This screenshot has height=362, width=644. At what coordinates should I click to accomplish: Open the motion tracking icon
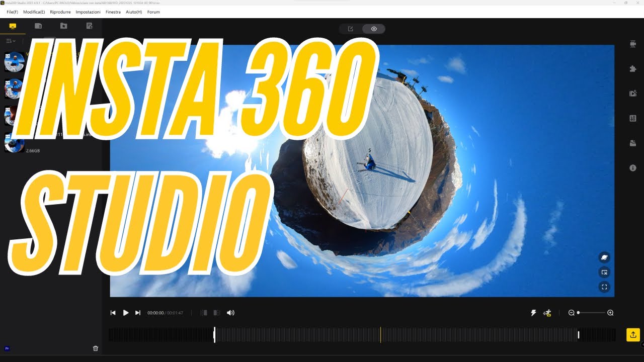pos(547,313)
